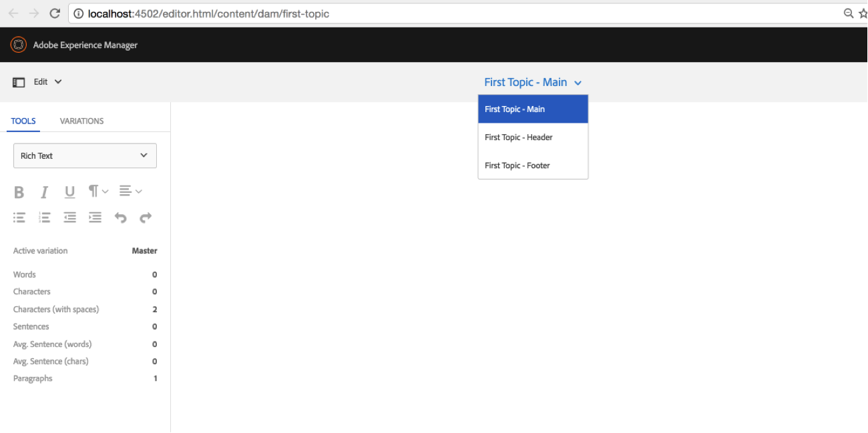
Task: Expand the Rich Text format selector
Action: coord(85,155)
